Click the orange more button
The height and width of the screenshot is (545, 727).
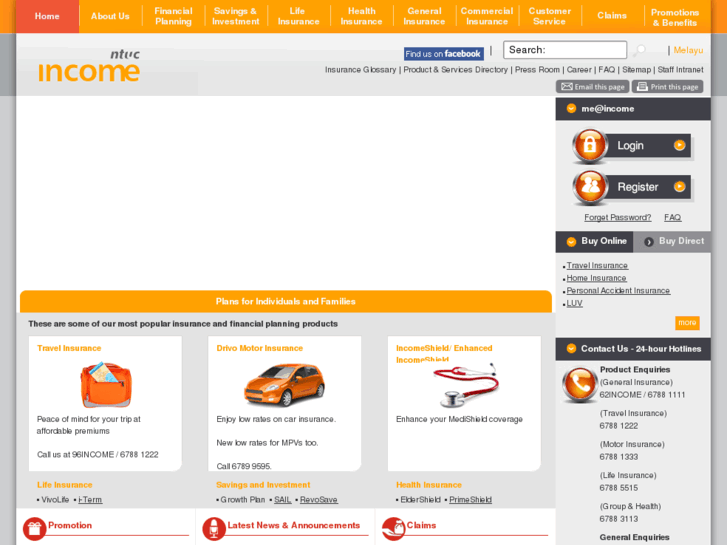(687, 322)
